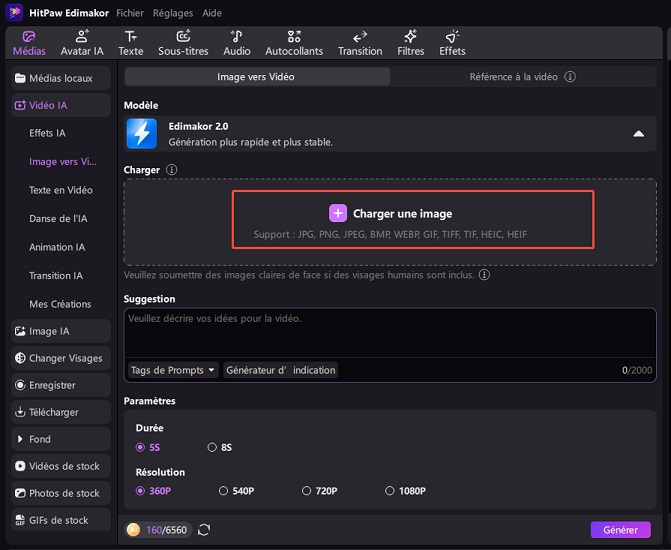The width and height of the screenshot is (671, 550).
Task: Collapse the Edimakor 2.0 model selector
Action: click(x=638, y=134)
